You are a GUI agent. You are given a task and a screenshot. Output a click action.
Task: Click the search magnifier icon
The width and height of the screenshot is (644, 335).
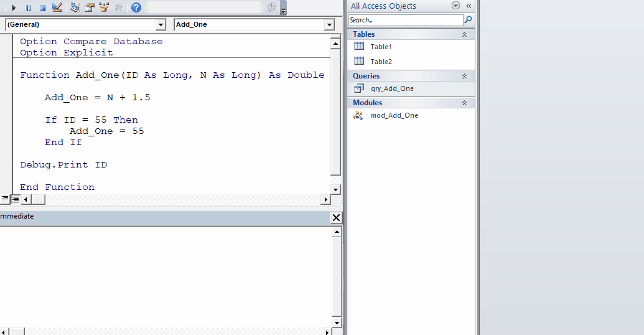[468, 19]
